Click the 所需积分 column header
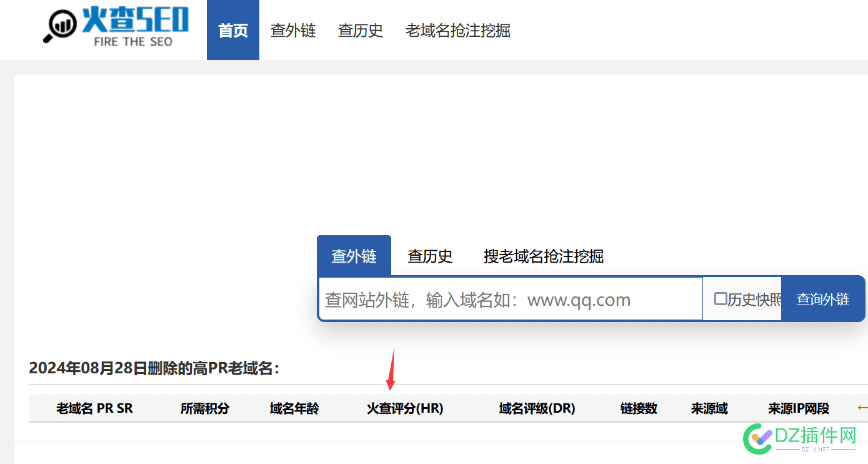The width and height of the screenshot is (868, 464). tap(205, 408)
